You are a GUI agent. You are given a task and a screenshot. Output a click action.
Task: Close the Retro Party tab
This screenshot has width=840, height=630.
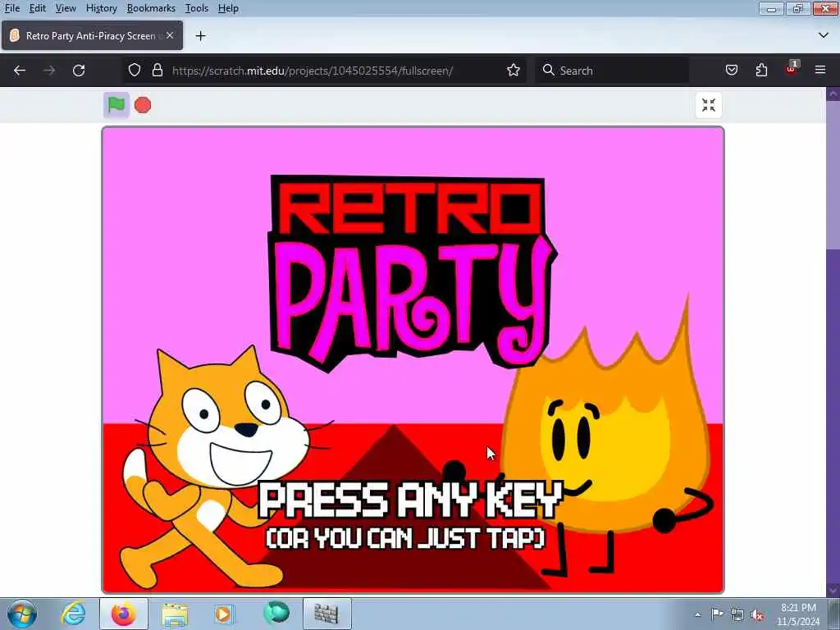[x=170, y=35]
